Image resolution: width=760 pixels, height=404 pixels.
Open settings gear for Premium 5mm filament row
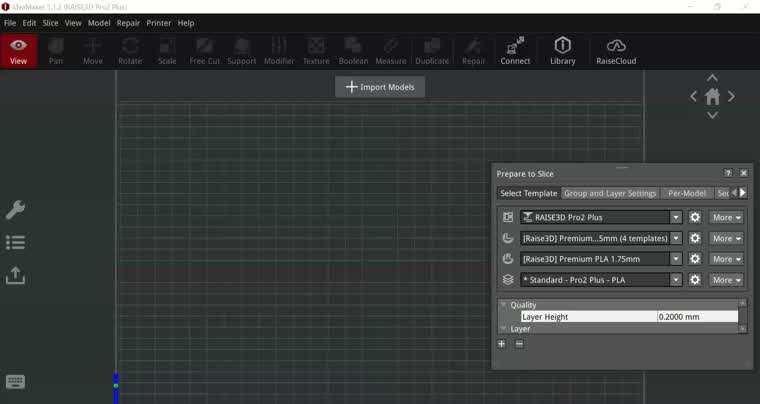695,238
